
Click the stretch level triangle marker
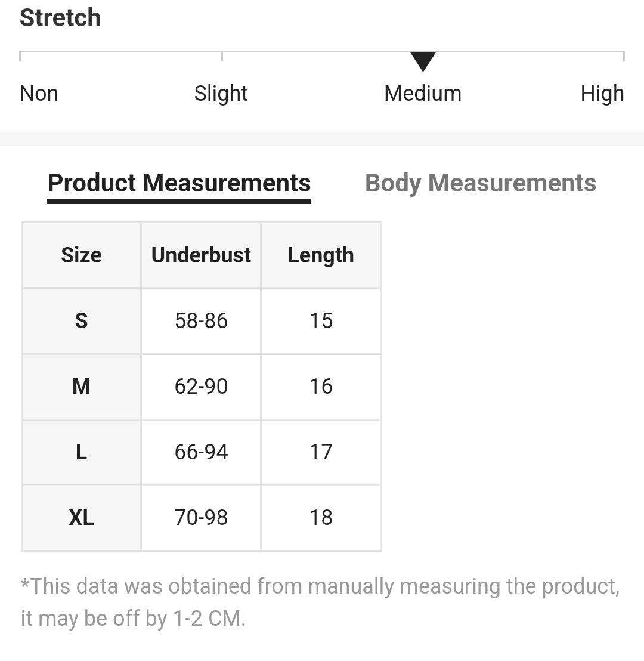[x=423, y=61]
